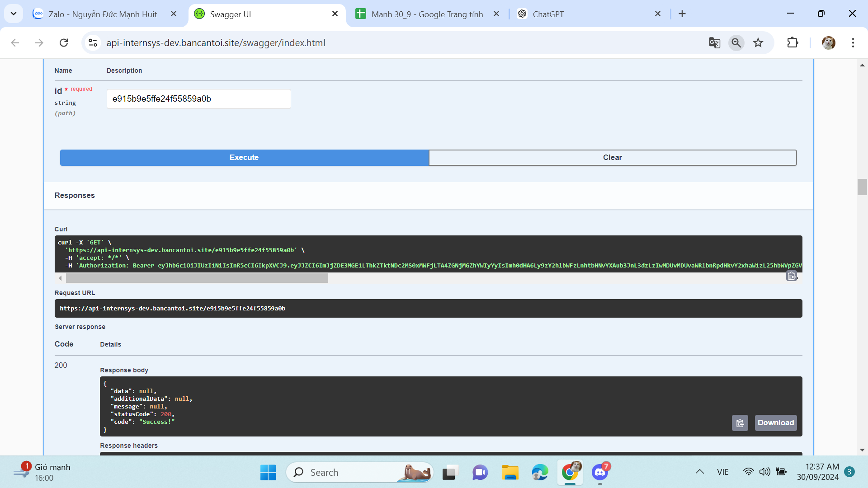Open the tab search dropdown arrow
The width and height of the screenshot is (868, 488).
coord(14,14)
